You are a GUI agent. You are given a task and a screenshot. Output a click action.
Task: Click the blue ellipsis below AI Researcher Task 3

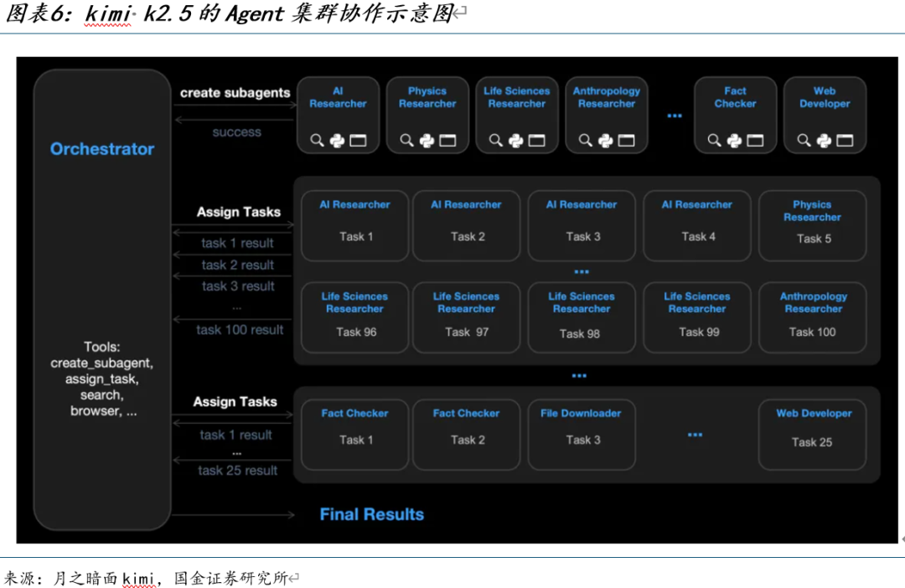click(x=581, y=272)
